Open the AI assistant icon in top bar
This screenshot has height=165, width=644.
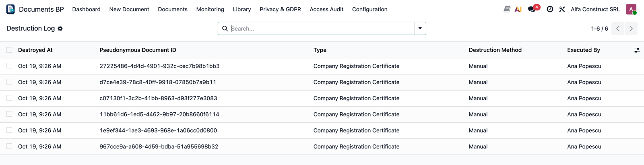[518, 9]
